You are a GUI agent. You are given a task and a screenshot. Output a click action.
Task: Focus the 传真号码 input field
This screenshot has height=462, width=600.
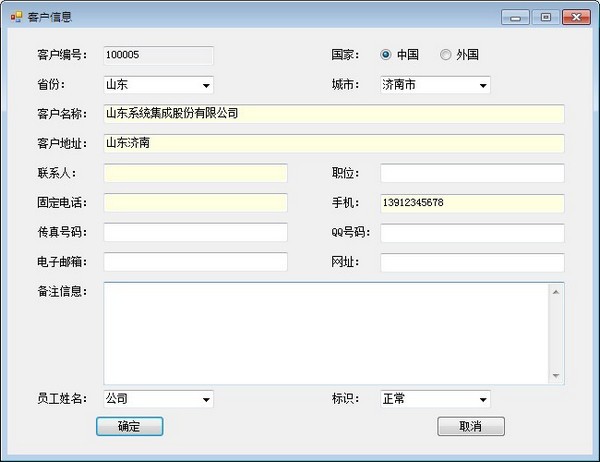[196, 232]
